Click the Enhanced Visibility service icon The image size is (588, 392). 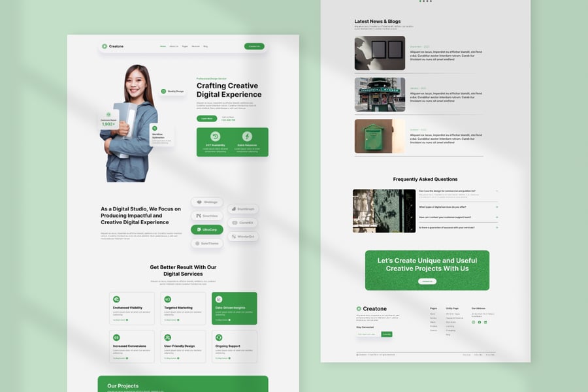click(x=116, y=299)
